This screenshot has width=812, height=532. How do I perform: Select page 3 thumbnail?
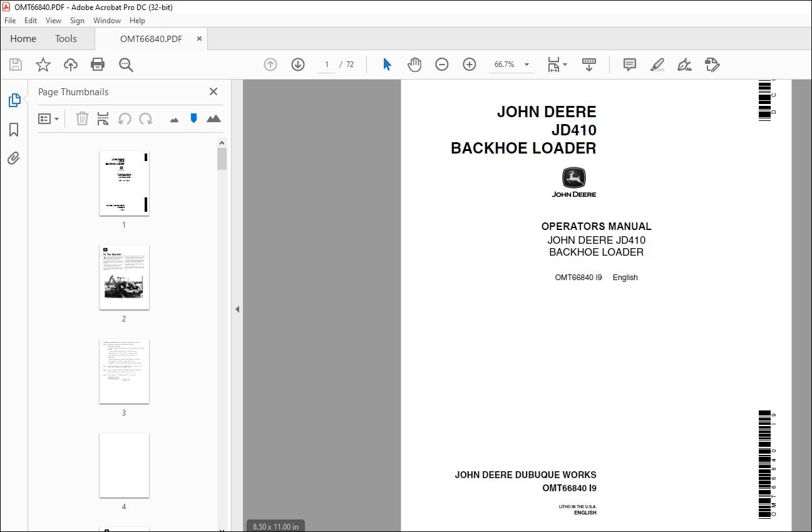tap(124, 371)
